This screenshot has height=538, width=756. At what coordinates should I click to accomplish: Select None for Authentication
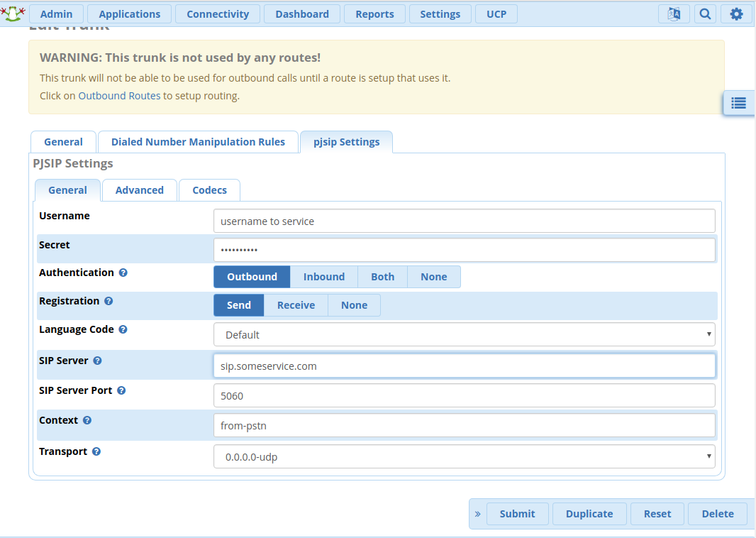pyautogui.click(x=433, y=277)
